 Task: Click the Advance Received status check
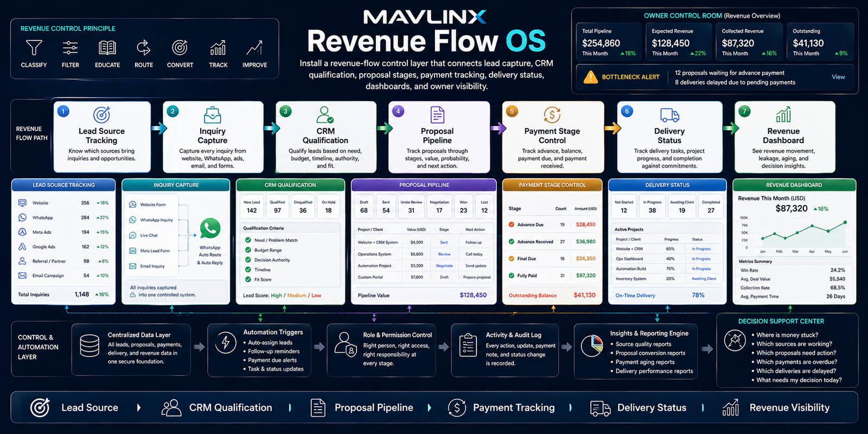click(512, 241)
